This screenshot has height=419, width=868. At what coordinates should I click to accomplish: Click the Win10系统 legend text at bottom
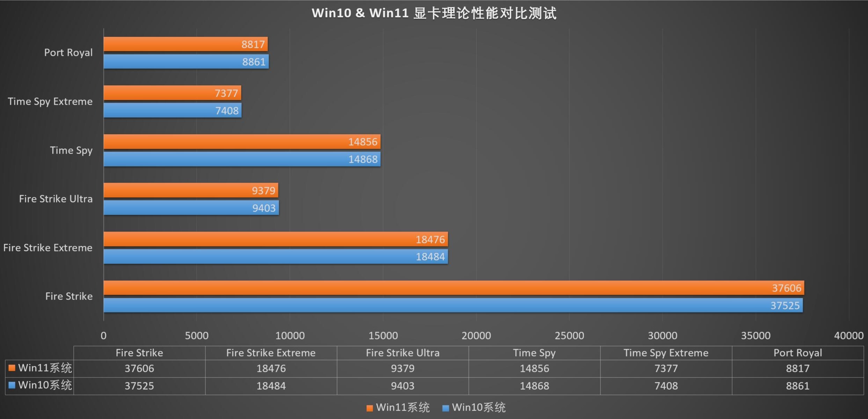[479, 408]
